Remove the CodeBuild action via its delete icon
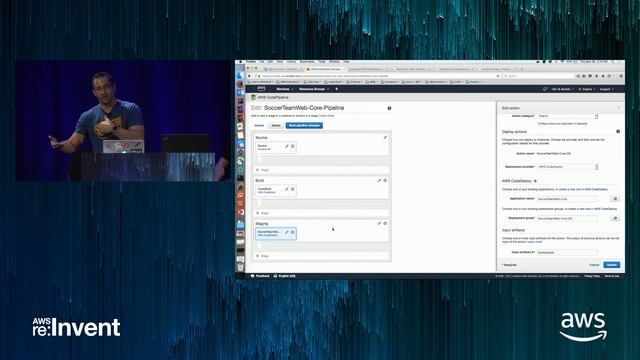640x360 pixels. (293, 189)
